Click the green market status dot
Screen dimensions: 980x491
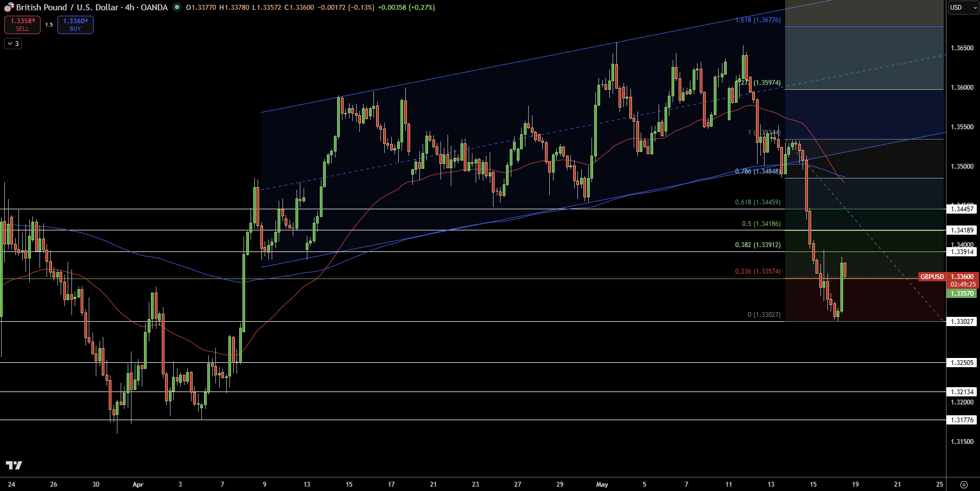point(177,7)
